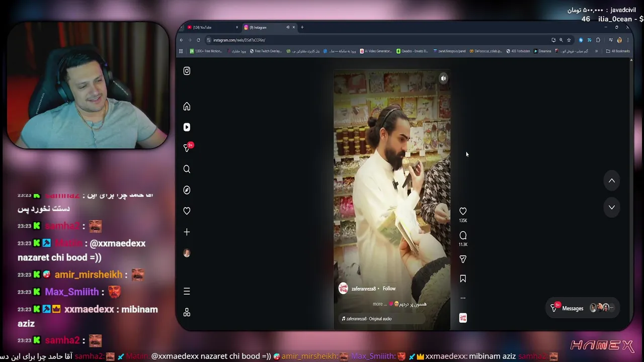Open a new browser tab
Image resolution: width=644 pixels, height=362 pixels.
click(302, 27)
